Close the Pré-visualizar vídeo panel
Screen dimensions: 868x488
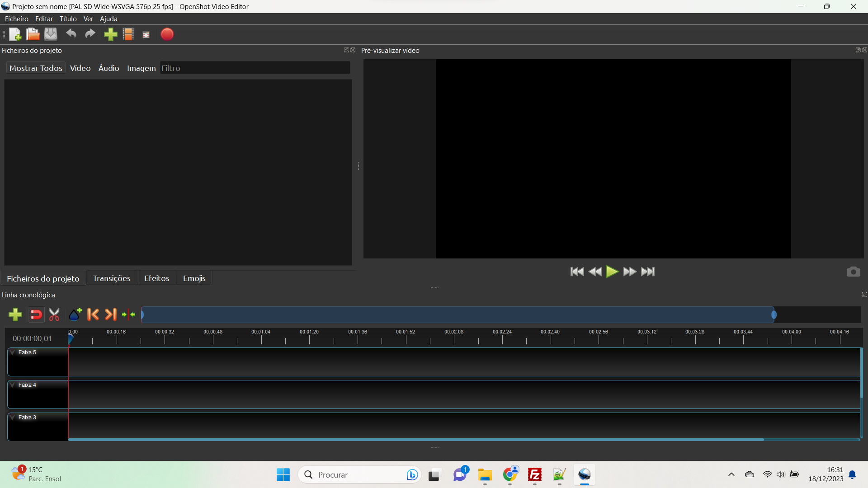(864, 50)
